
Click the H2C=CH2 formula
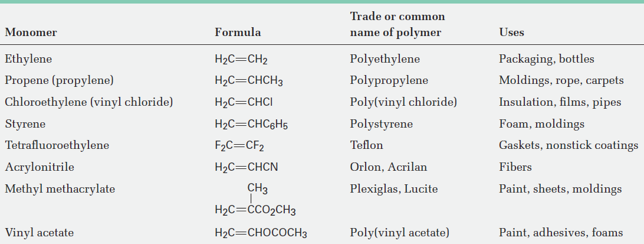(x=241, y=60)
